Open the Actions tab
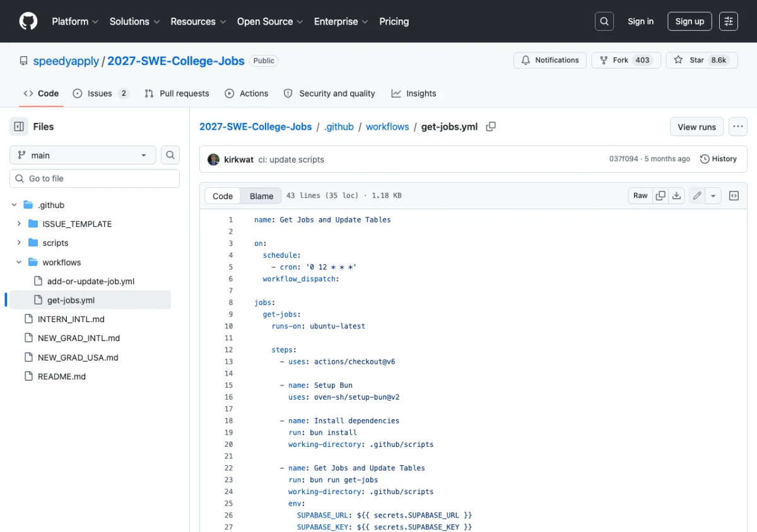This screenshot has width=757, height=532. [247, 93]
